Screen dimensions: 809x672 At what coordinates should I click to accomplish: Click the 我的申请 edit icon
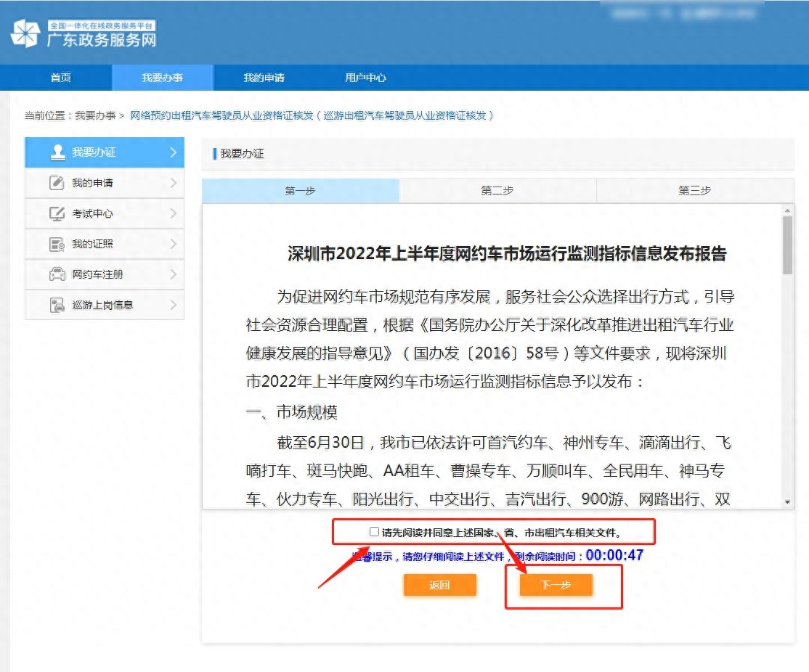(57, 183)
